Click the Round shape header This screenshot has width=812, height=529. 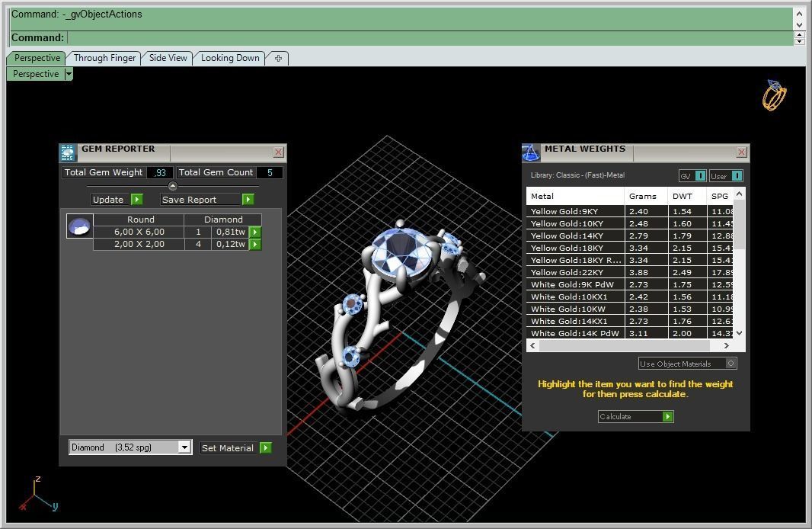coord(140,220)
